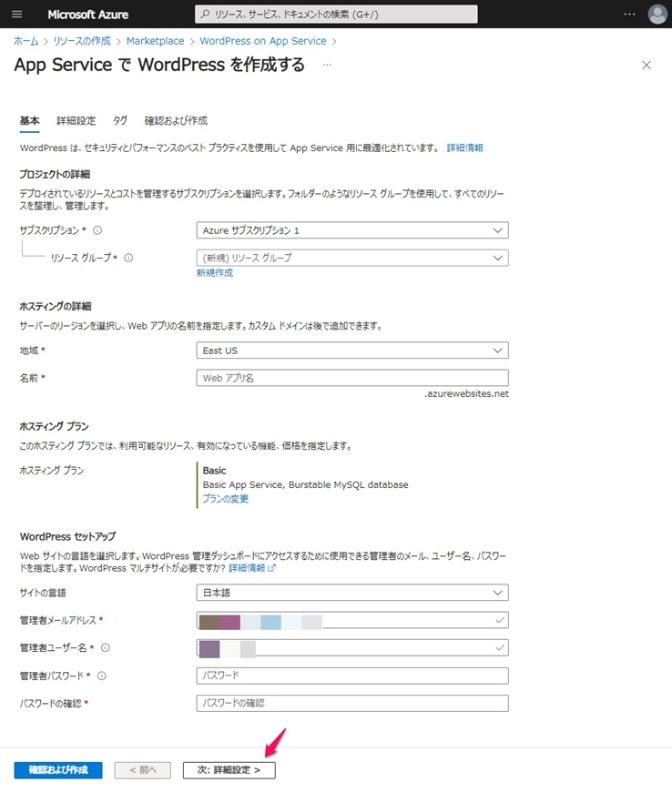672x793 pixels.
Task: Select the 基本 tab
Action: [29, 121]
